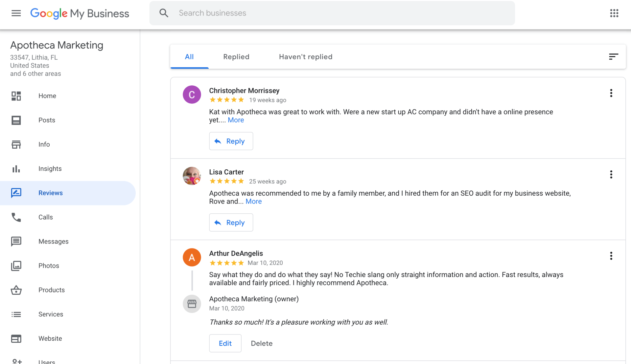Click the Insights bar chart icon
Screen dimensions: 631x364
pyautogui.click(x=16, y=169)
